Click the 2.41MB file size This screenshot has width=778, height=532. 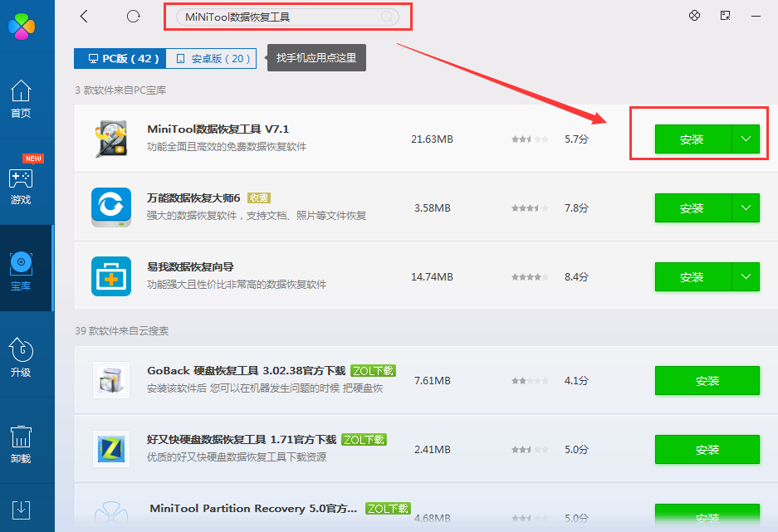[x=432, y=450]
